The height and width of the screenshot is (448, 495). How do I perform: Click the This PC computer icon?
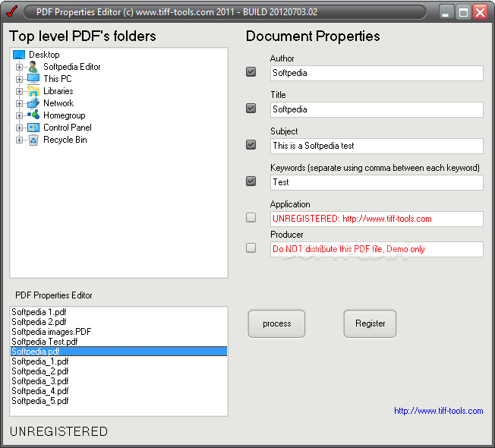(33, 79)
